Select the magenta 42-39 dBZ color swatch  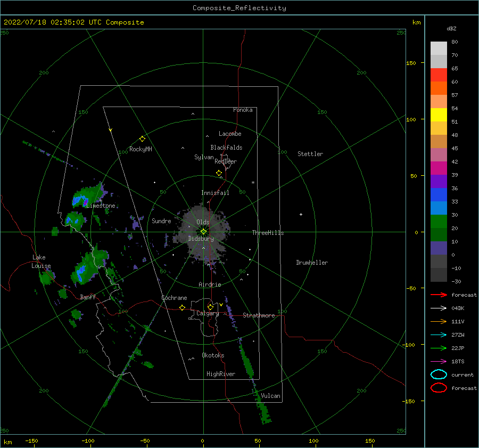coord(439,168)
